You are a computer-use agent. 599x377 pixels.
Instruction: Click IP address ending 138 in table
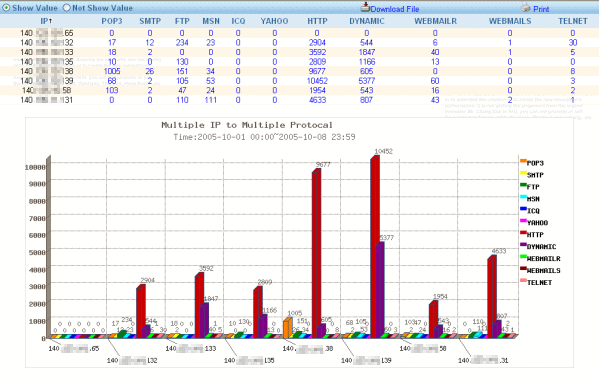coord(47,71)
